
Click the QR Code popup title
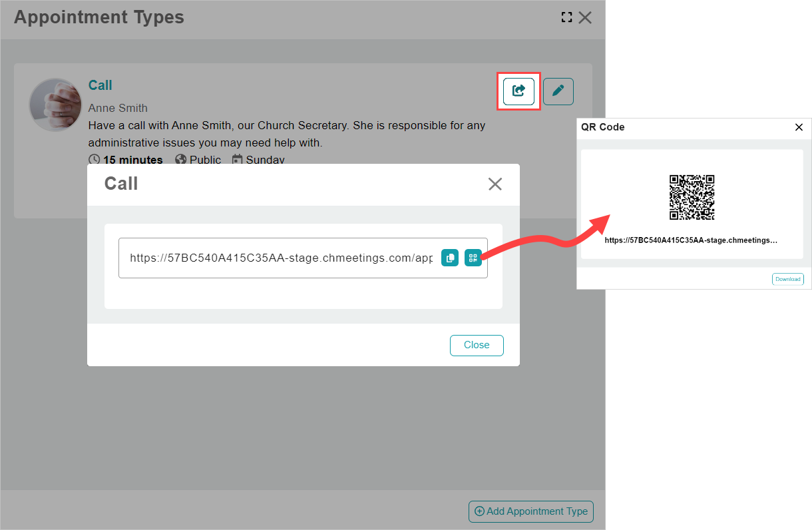603,127
